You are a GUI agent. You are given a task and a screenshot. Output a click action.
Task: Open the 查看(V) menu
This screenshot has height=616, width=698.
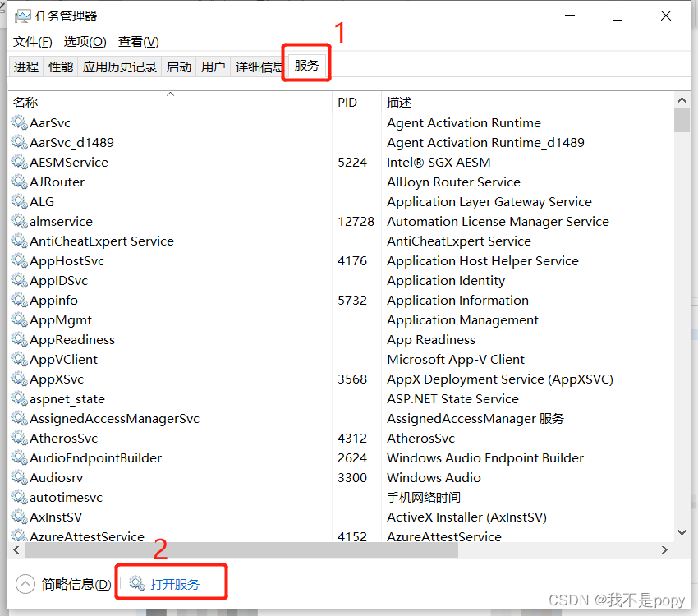pos(139,42)
